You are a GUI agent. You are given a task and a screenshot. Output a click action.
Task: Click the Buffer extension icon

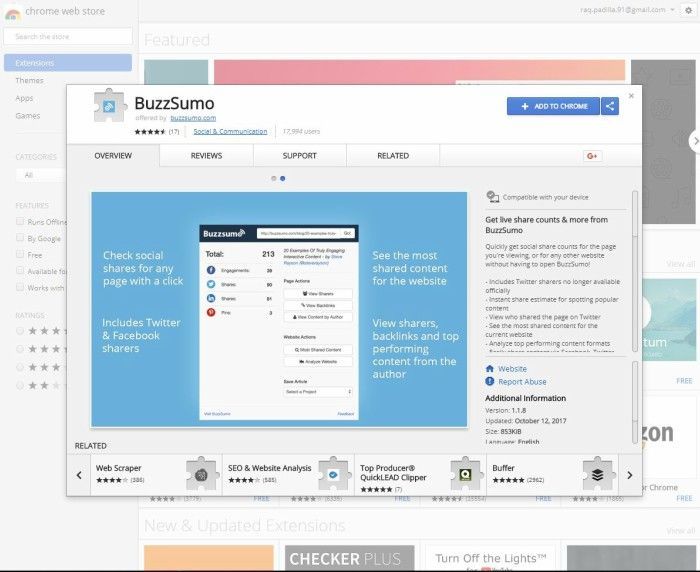(x=598, y=475)
